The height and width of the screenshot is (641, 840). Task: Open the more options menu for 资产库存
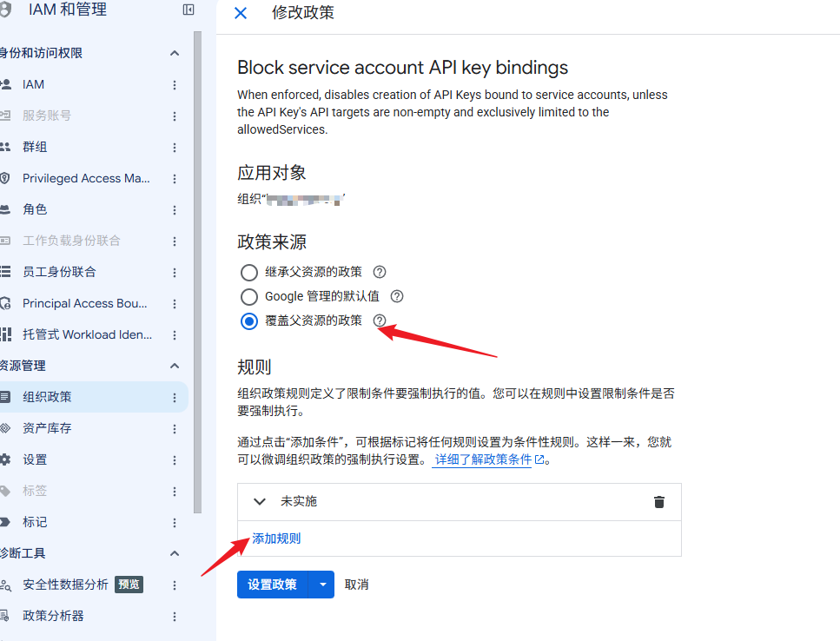pos(175,428)
